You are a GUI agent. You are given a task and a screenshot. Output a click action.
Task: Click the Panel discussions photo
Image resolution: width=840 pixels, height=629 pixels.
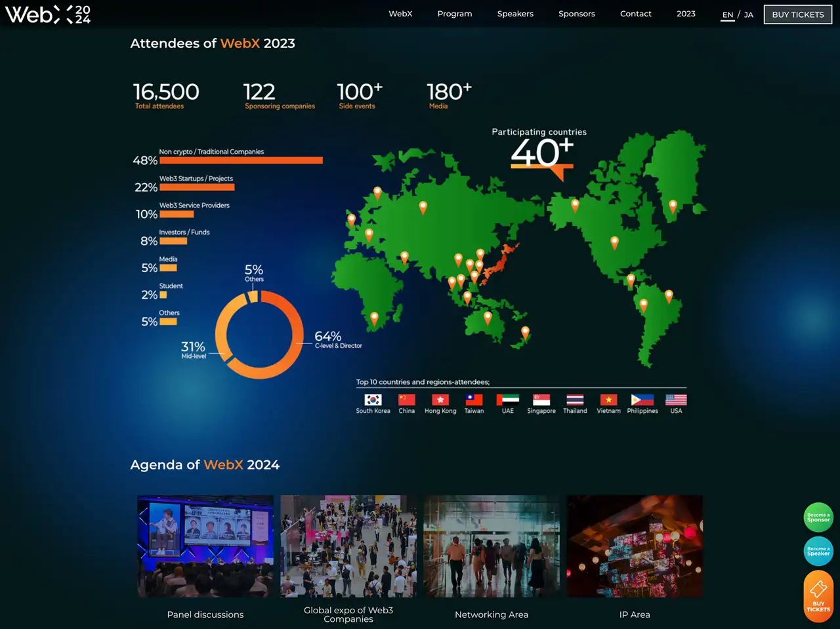[205, 546]
